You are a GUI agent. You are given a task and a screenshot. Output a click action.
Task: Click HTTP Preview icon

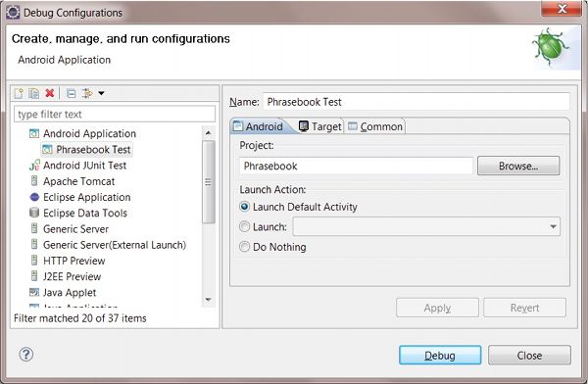tap(34, 261)
